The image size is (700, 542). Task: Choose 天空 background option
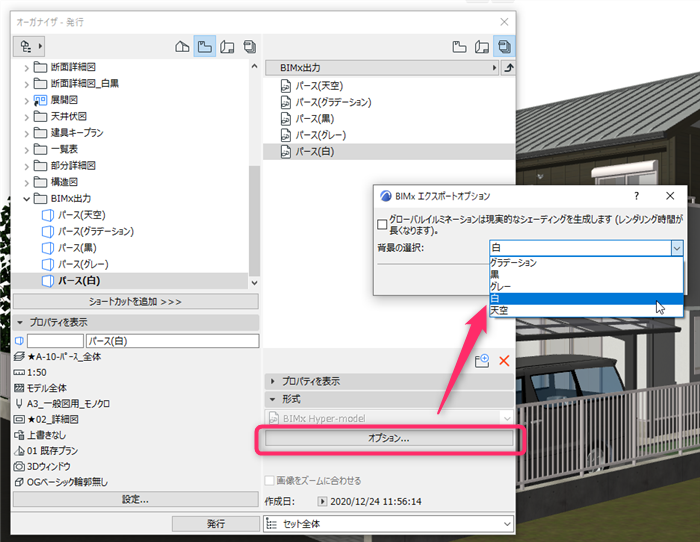pos(586,310)
